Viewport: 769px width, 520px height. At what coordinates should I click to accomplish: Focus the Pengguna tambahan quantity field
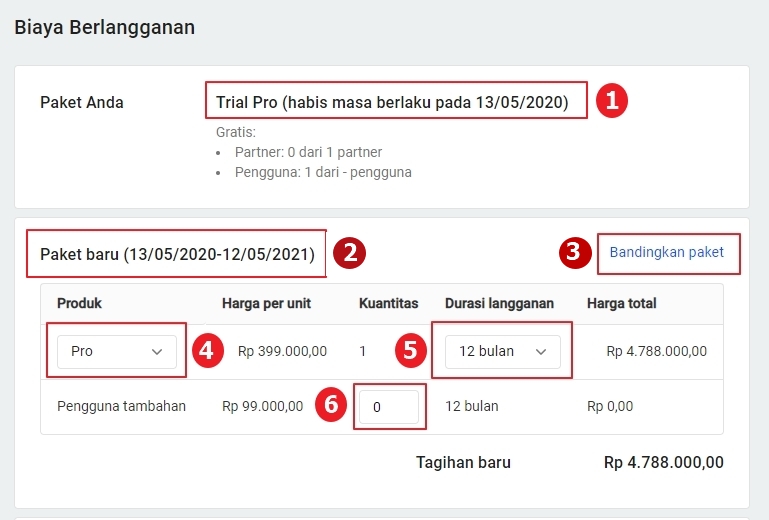[389, 407]
